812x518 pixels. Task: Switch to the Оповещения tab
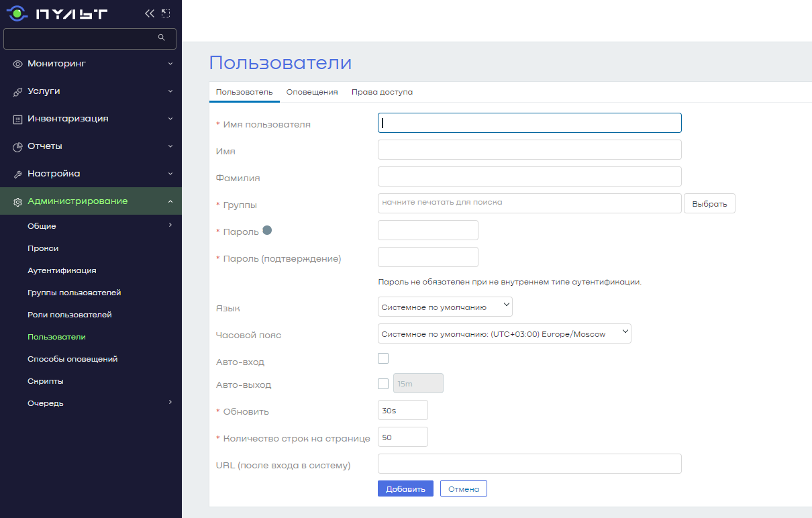pyautogui.click(x=311, y=92)
